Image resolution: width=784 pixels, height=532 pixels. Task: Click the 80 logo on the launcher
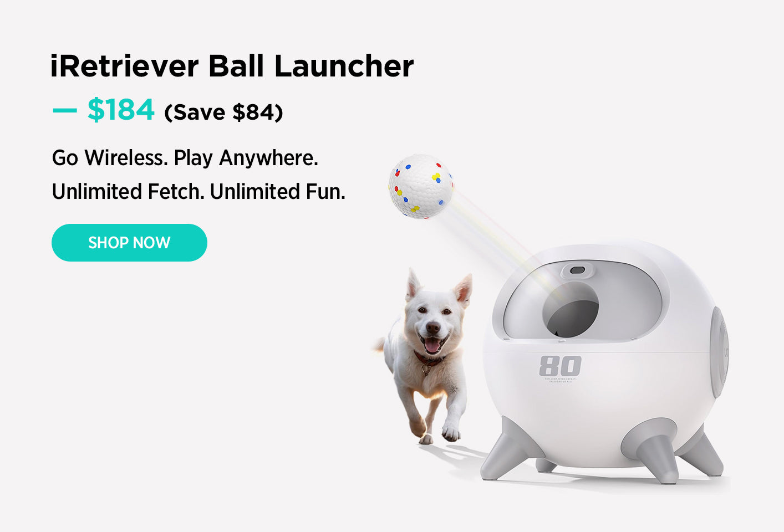(560, 366)
